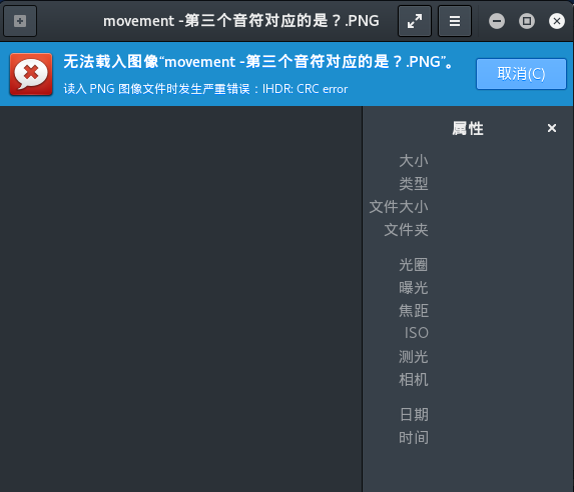574x492 pixels.
Task: Click the 取消(C) cancel button
Action: 521,74
